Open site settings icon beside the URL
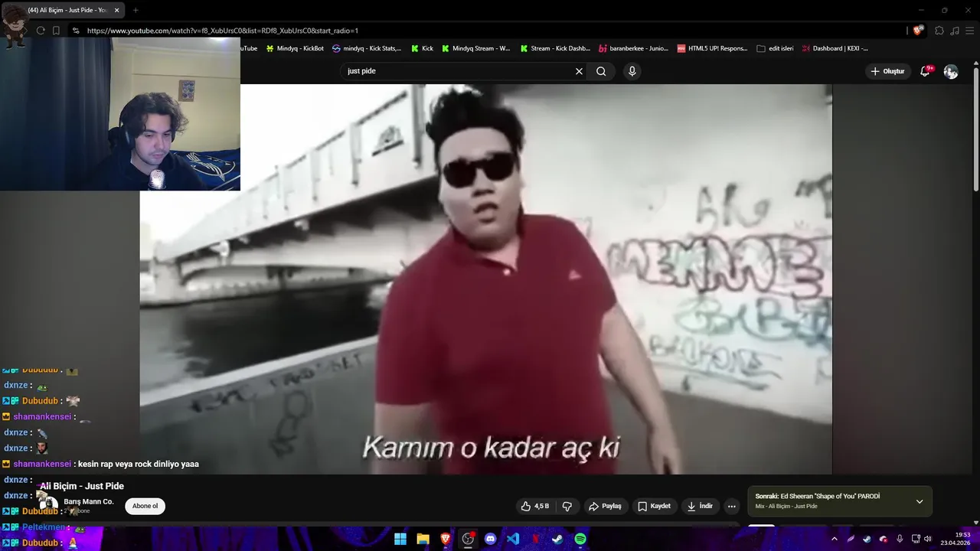This screenshot has height=551, width=980. tap(75, 31)
